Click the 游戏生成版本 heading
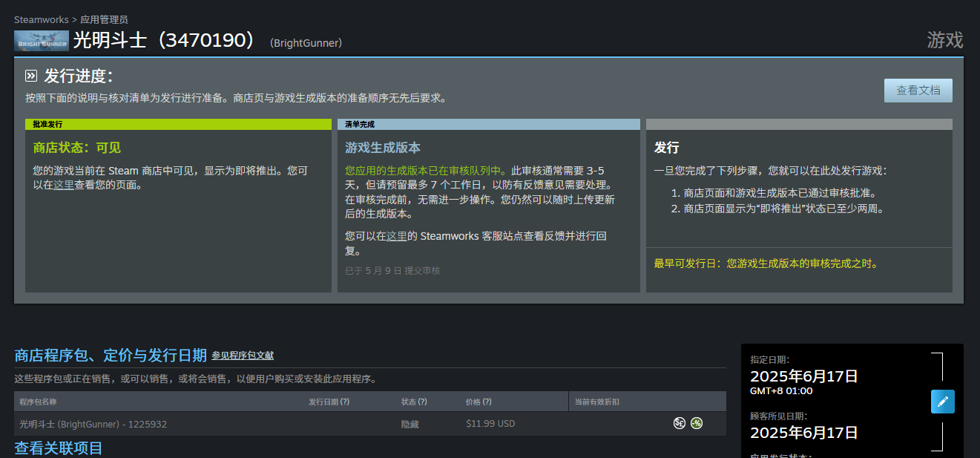980x458 pixels. point(383,148)
